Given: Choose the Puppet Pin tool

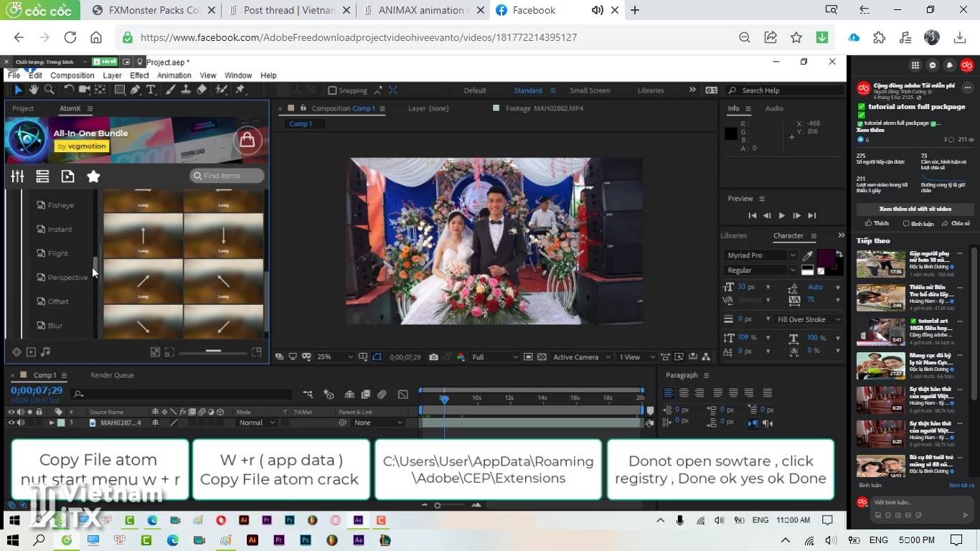Looking at the screenshot, I should click(240, 90).
